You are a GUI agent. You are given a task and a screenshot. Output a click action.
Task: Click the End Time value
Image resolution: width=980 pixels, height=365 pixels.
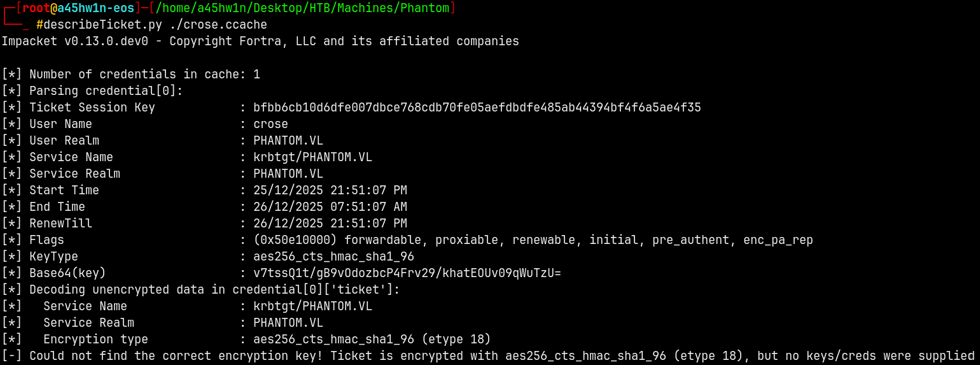[x=330, y=207]
